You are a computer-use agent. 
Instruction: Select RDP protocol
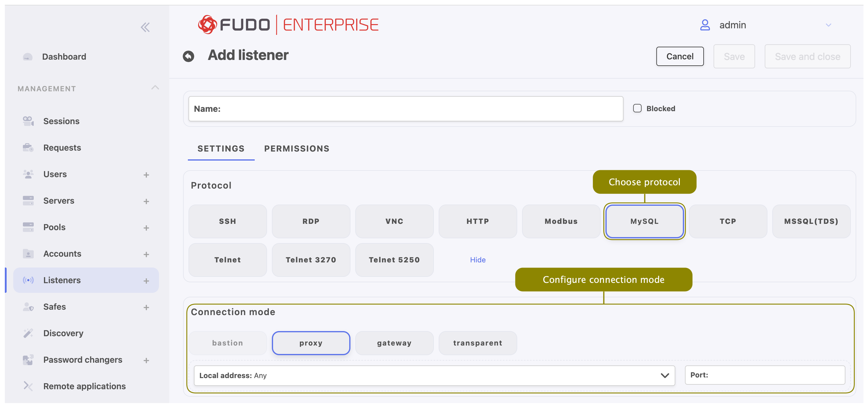point(311,221)
